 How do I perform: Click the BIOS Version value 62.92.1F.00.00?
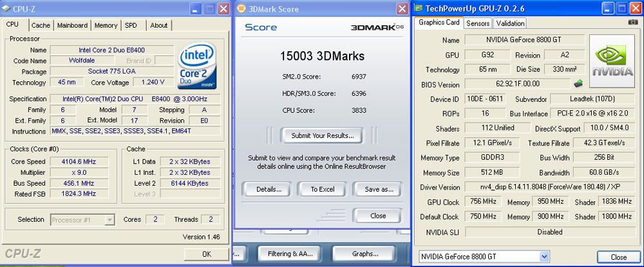click(x=518, y=84)
